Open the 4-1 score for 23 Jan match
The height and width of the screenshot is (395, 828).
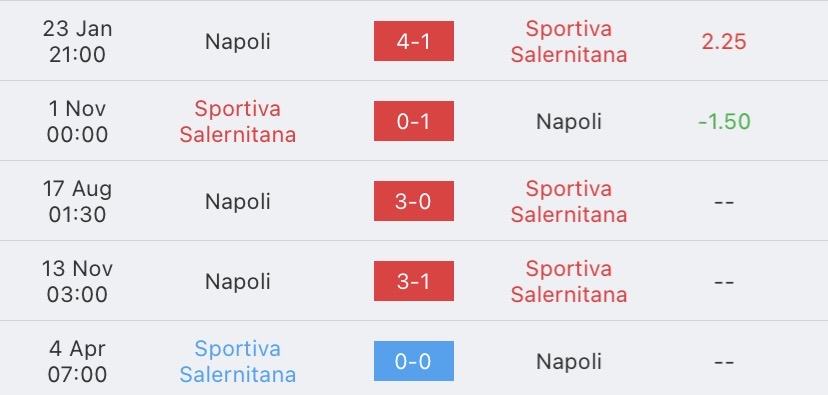(x=413, y=41)
